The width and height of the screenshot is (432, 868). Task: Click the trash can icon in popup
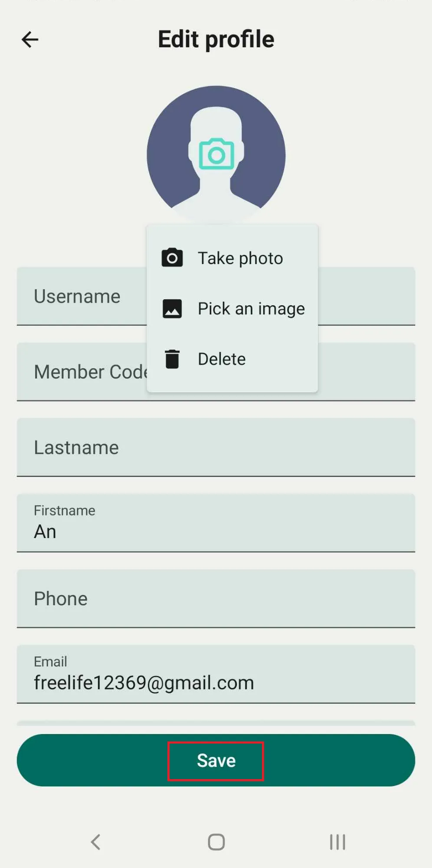172,359
